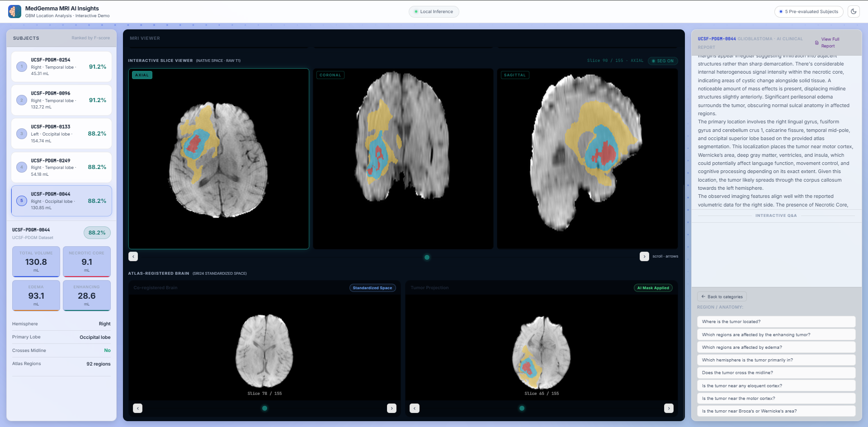Click the previous arrow under Co-registered Brain panel
The image size is (868, 427).
(137, 408)
